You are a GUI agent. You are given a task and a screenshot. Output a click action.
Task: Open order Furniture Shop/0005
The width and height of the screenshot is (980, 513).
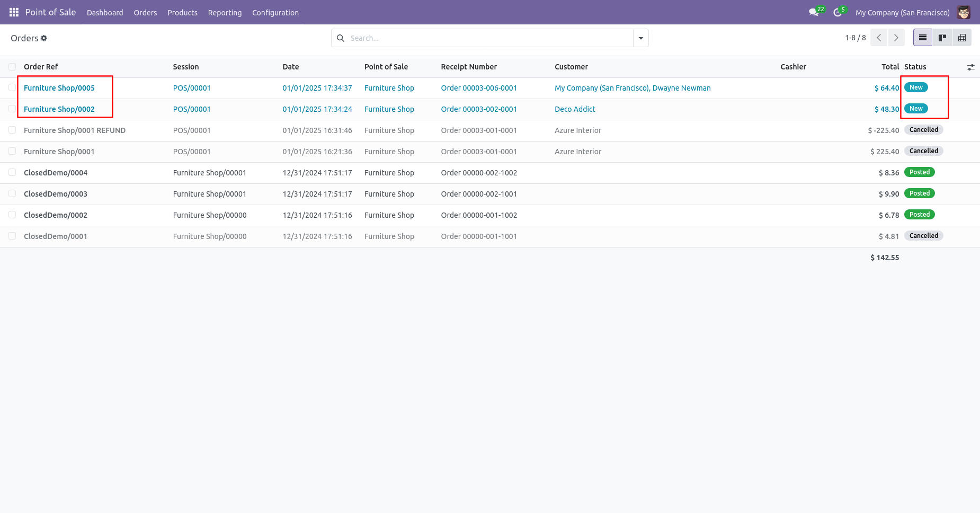coord(59,88)
